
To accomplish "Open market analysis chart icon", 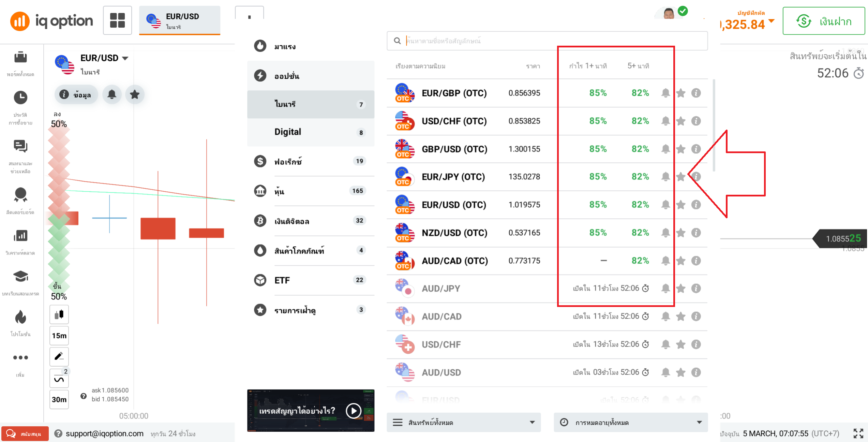I will point(20,235).
